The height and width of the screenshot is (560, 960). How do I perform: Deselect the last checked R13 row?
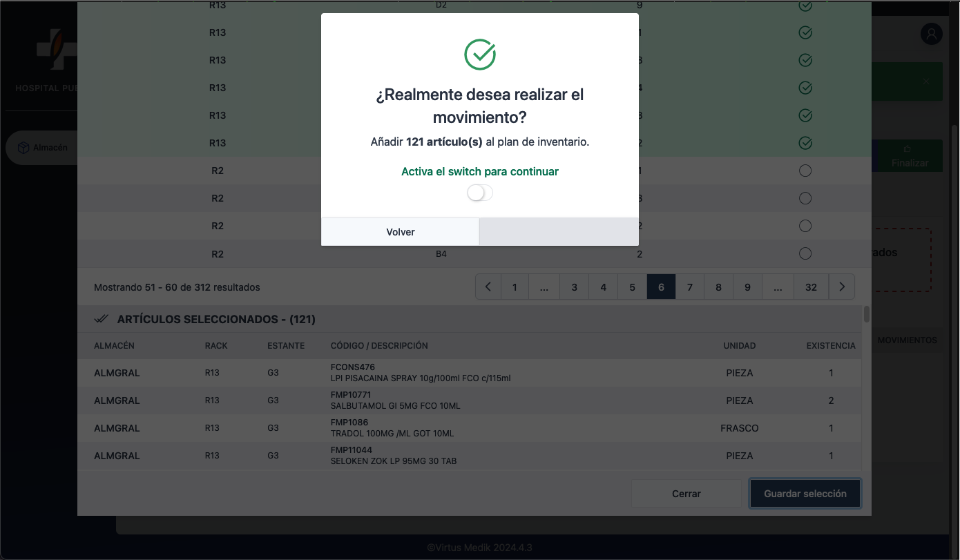coord(805,143)
